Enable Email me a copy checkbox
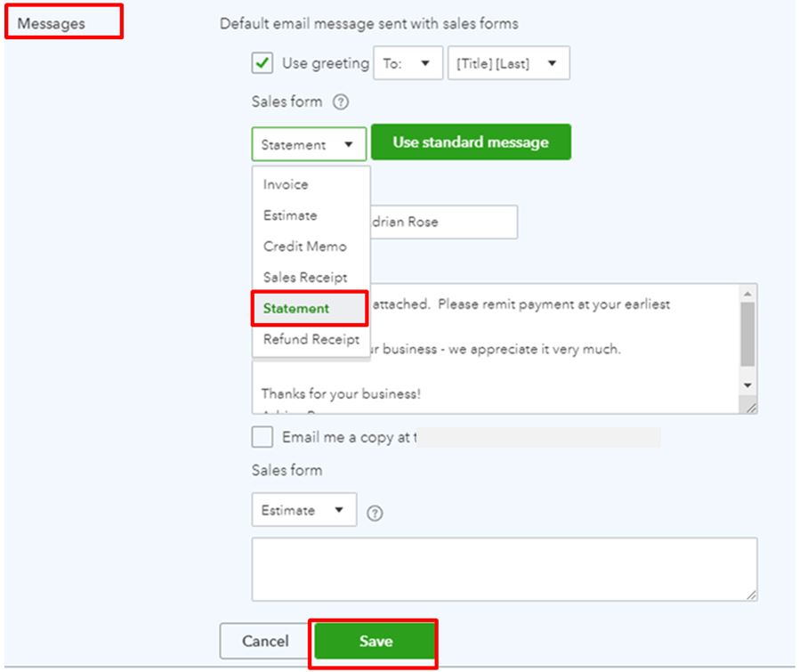This screenshot has width=799, height=672. pos(262,437)
